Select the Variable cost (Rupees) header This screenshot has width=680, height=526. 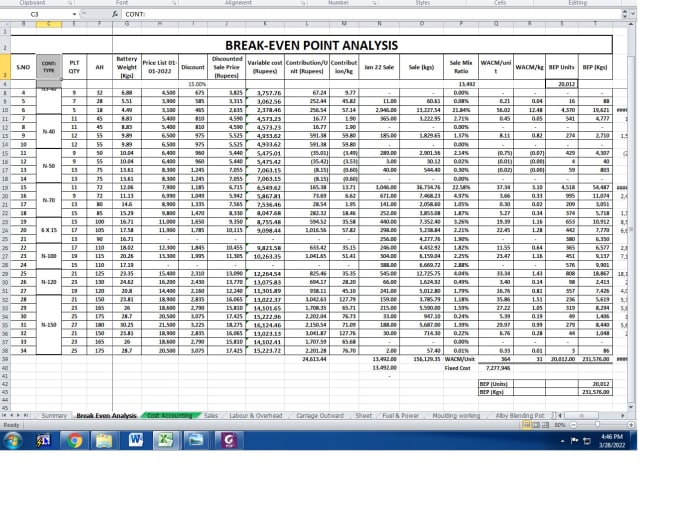[265, 67]
